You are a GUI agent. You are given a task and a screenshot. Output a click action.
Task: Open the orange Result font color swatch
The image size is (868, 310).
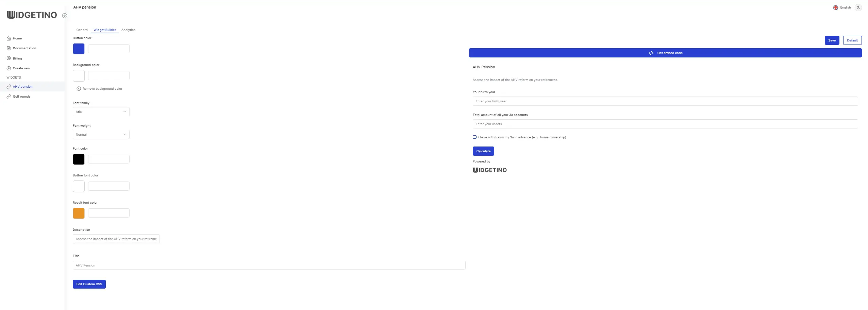pyautogui.click(x=79, y=213)
